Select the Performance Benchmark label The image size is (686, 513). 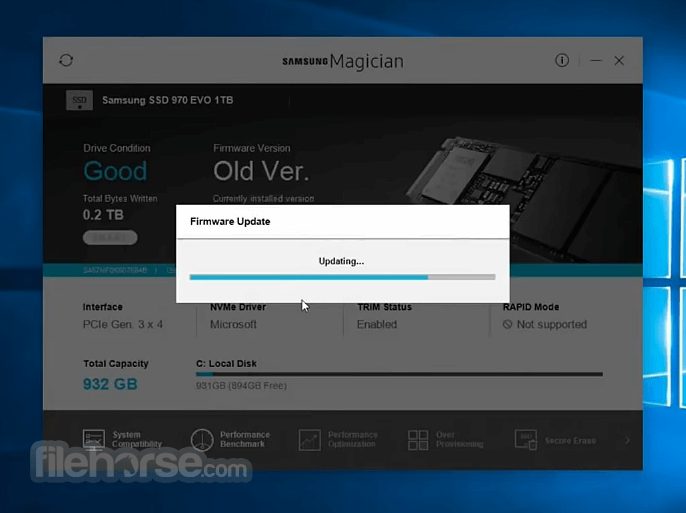[x=245, y=440]
